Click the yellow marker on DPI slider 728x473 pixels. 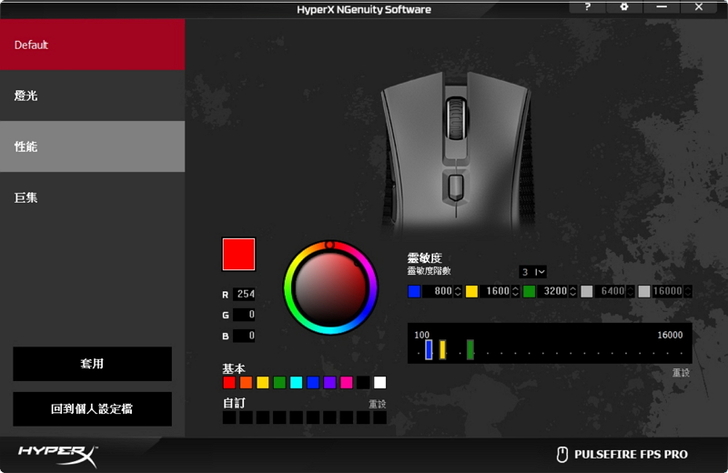[x=442, y=350]
